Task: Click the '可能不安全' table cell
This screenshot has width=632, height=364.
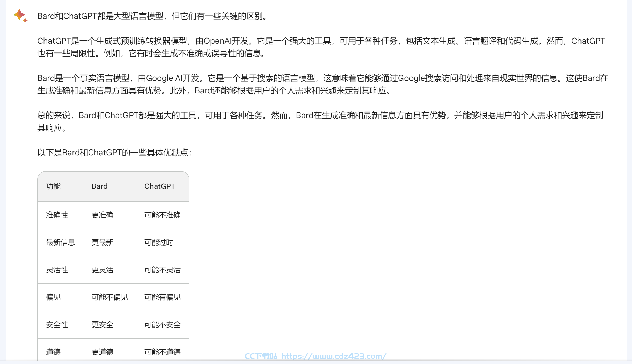Action: click(163, 324)
